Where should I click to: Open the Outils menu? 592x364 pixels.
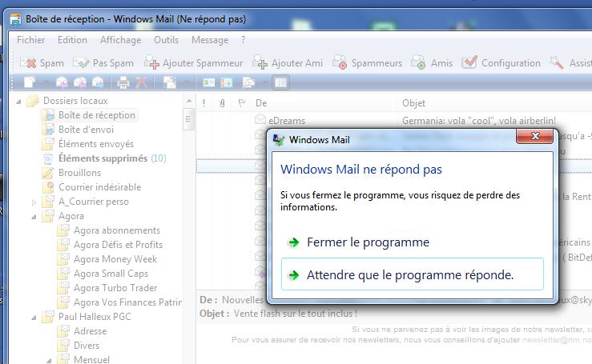(x=166, y=40)
